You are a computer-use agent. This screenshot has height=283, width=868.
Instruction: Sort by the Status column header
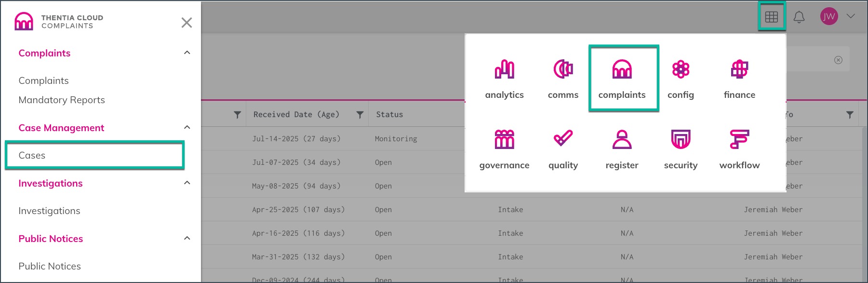[x=389, y=114]
